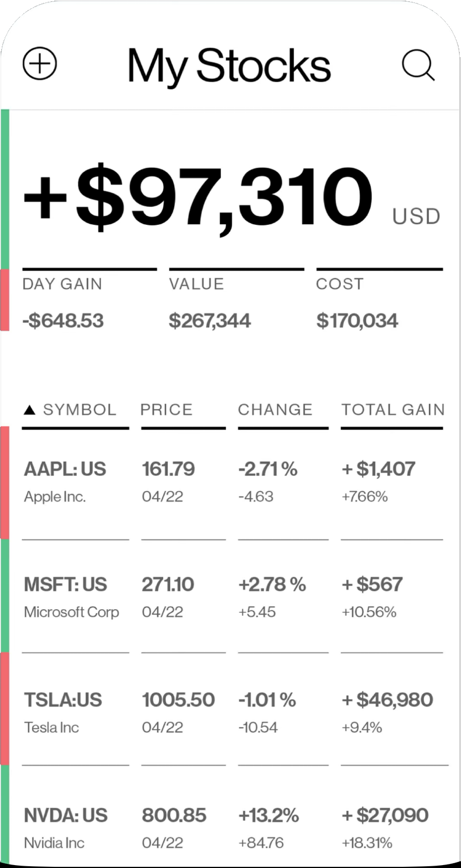
Task: Toggle sort arrow beside SYMBOL header
Action: 30,410
